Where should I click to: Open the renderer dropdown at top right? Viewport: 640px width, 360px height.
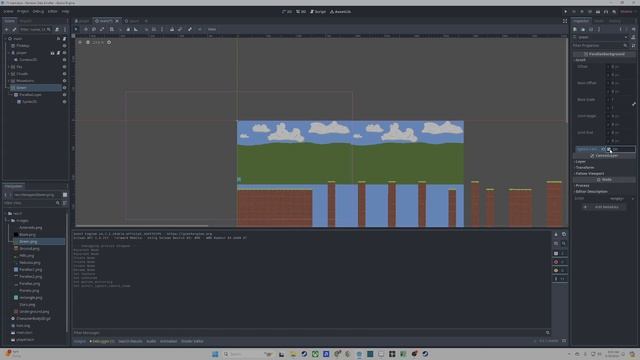tap(629, 12)
